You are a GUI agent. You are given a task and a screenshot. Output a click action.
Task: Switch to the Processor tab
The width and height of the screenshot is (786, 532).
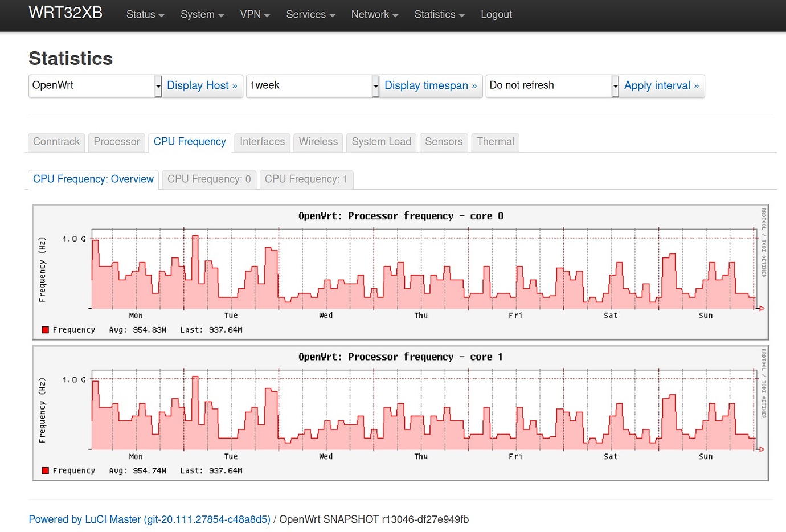pyautogui.click(x=117, y=142)
